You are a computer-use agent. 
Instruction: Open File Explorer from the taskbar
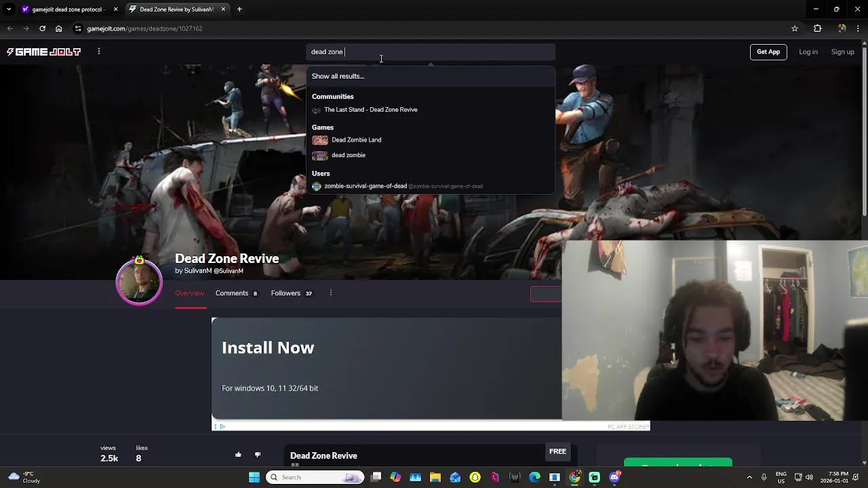tap(435, 477)
